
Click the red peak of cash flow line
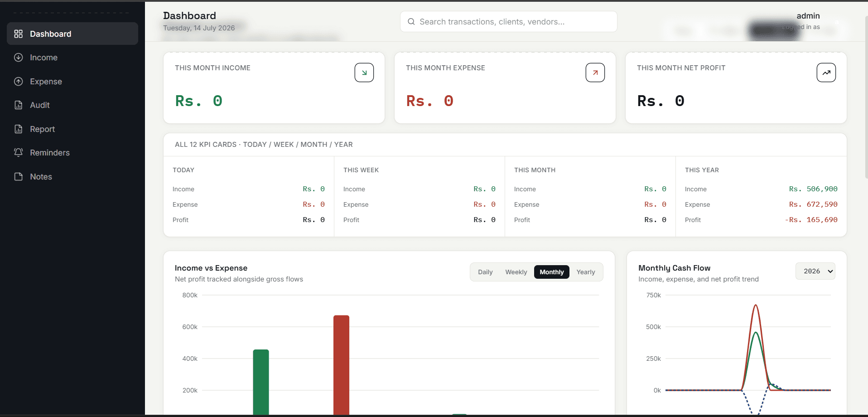(756, 305)
